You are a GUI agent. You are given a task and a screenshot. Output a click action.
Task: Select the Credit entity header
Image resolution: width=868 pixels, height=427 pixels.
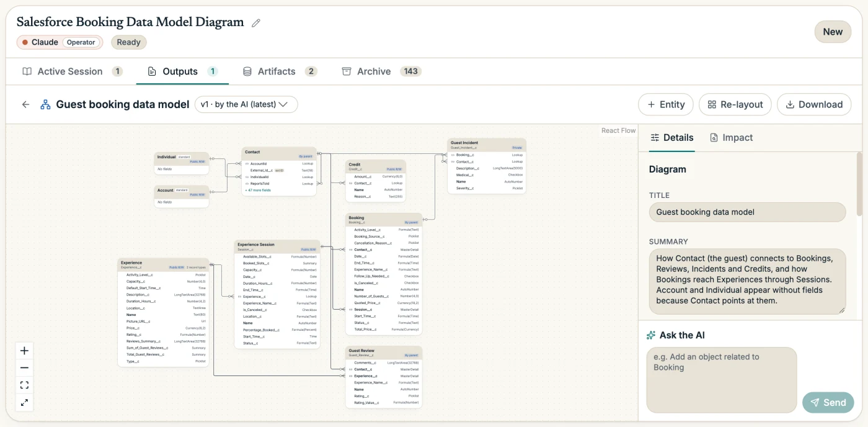(376, 166)
